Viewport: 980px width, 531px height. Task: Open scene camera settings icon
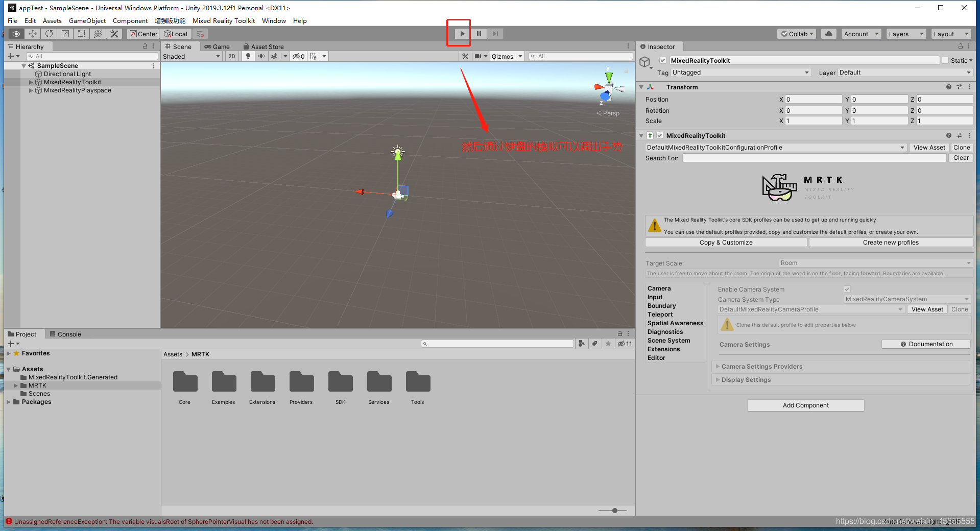click(478, 56)
